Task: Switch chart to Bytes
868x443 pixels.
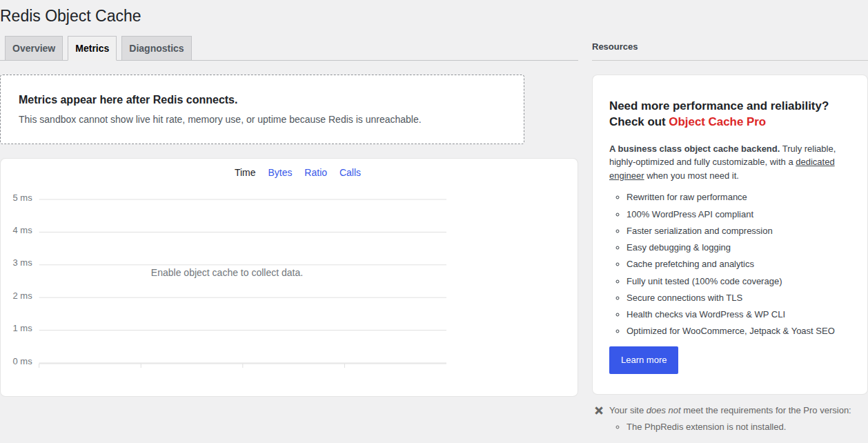Action: coord(280,173)
